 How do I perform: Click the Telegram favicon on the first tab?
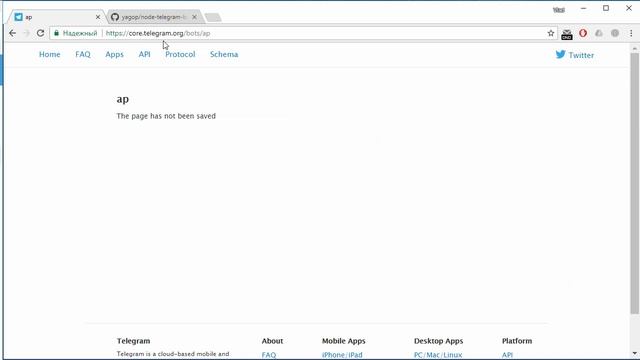click(x=18, y=17)
